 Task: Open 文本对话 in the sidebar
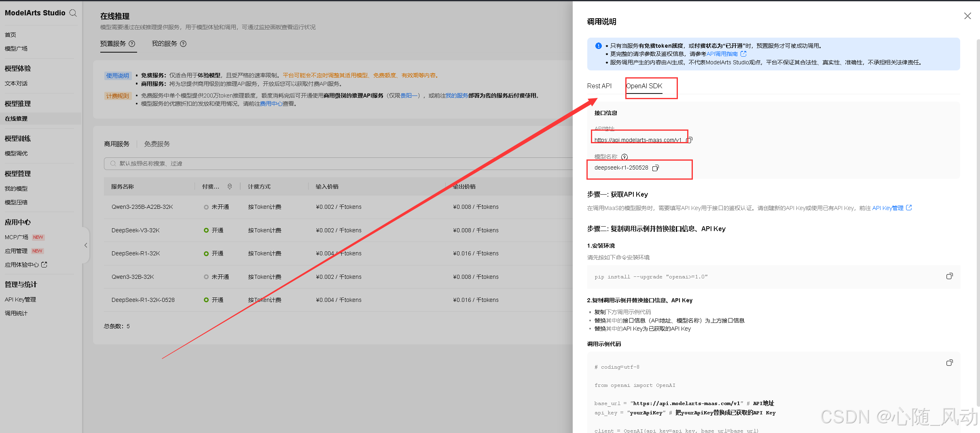(16, 83)
